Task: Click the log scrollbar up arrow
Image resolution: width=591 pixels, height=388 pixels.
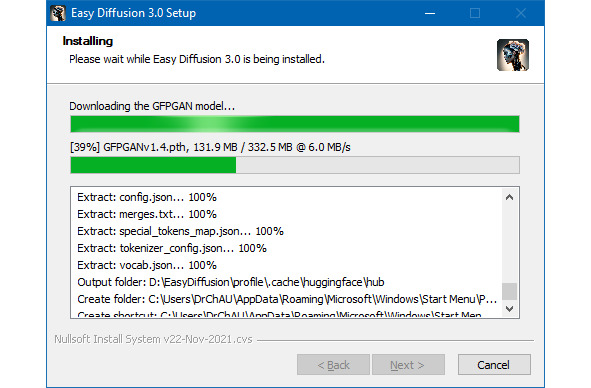Action: (509, 197)
